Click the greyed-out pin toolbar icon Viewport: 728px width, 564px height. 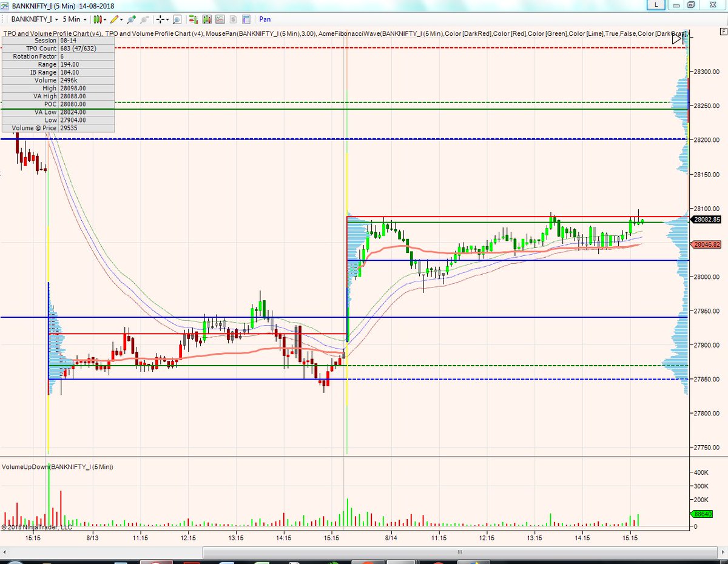coord(144,19)
